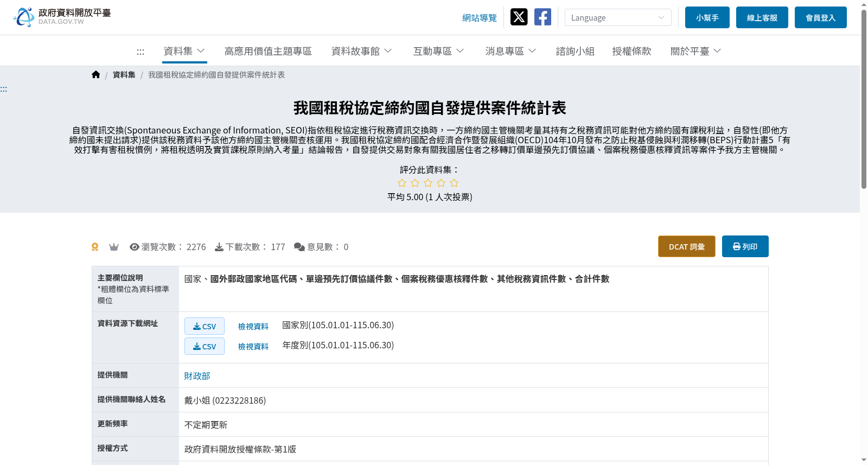Click 資料集 breadcrumb link
The image size is (868, 465).
tap(124, 75)
